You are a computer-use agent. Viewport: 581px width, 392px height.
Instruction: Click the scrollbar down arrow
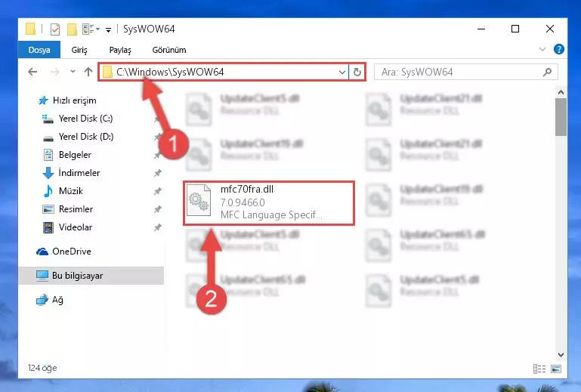[x=561, y=355]
